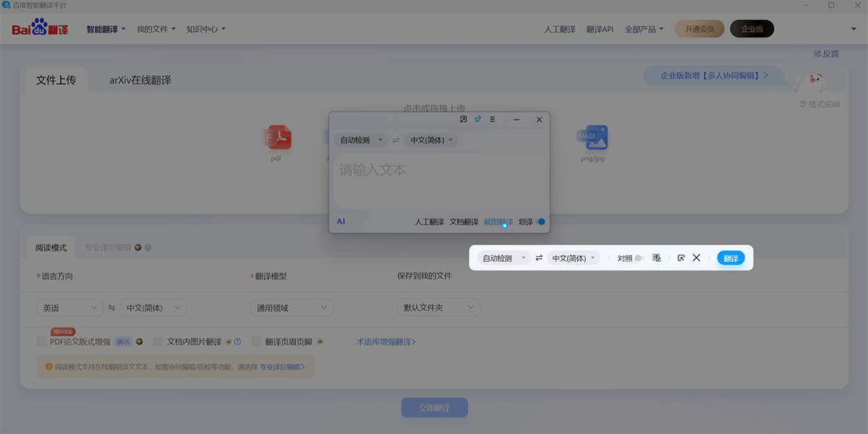
Task: Switch to the 专业译后编辑 tab
Action: click(108, 247)
